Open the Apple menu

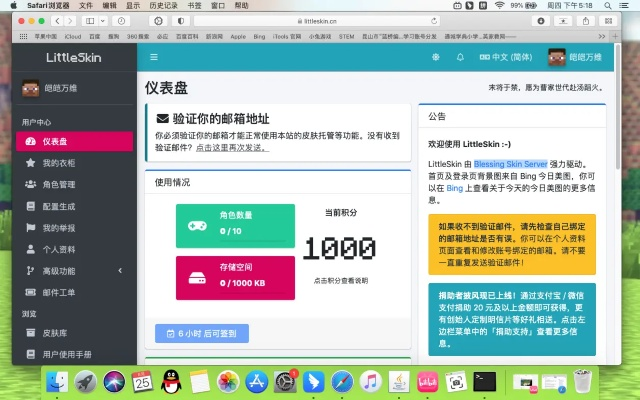(x=13, y=5)
